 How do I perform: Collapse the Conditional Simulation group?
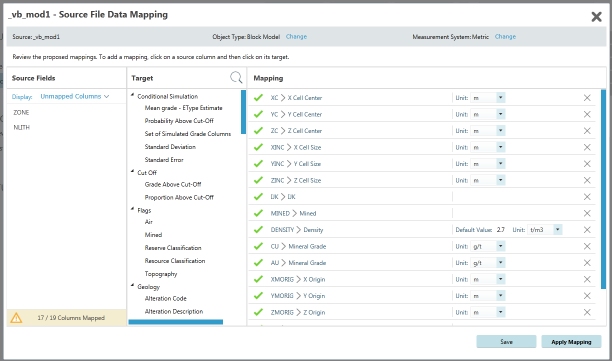pyautogui.click(x=133, y=95)
